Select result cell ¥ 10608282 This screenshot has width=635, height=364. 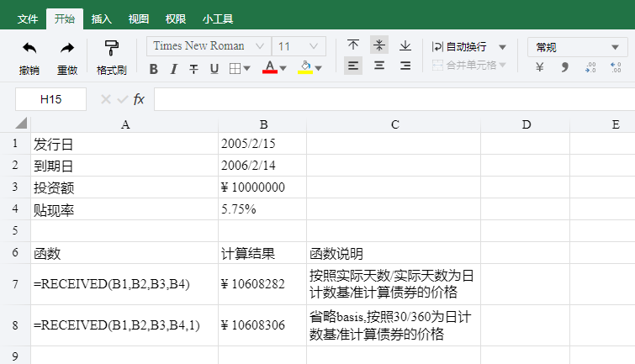click(x=262, y=284)
